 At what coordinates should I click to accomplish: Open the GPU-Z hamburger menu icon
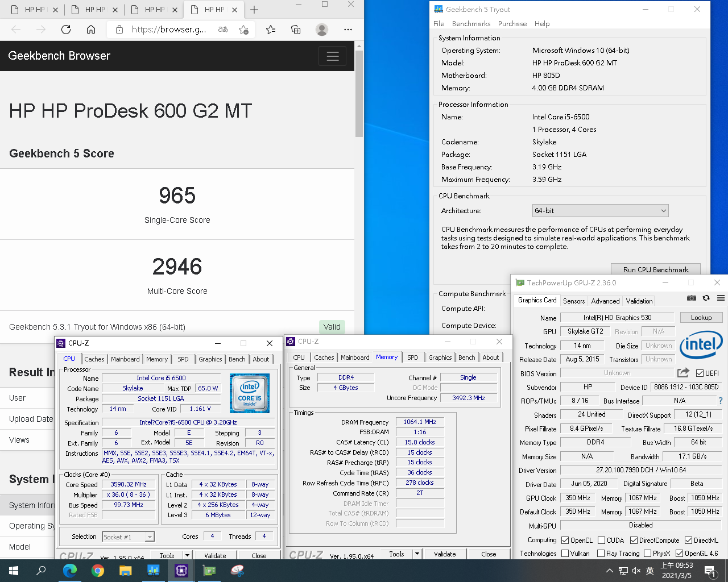(x=721, y=298)
